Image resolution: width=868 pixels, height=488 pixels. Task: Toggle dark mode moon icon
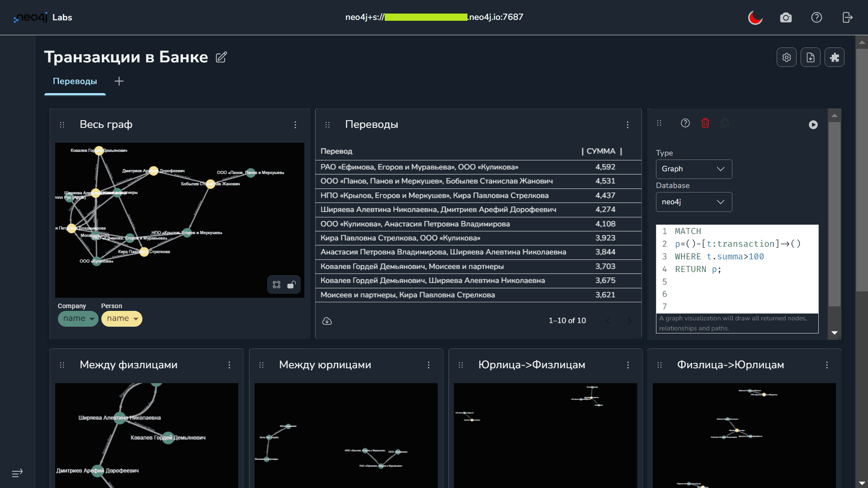point(755,18)
